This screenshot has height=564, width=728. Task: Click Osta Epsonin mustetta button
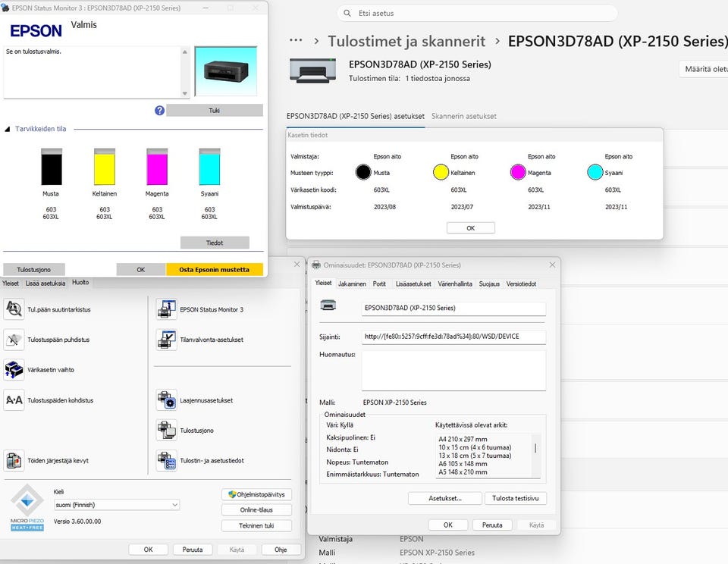[215, 270]
